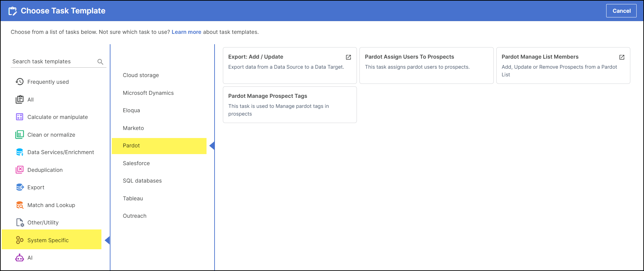
Task: Open Data Services/Enrichment category
Action: click(61, 152)
